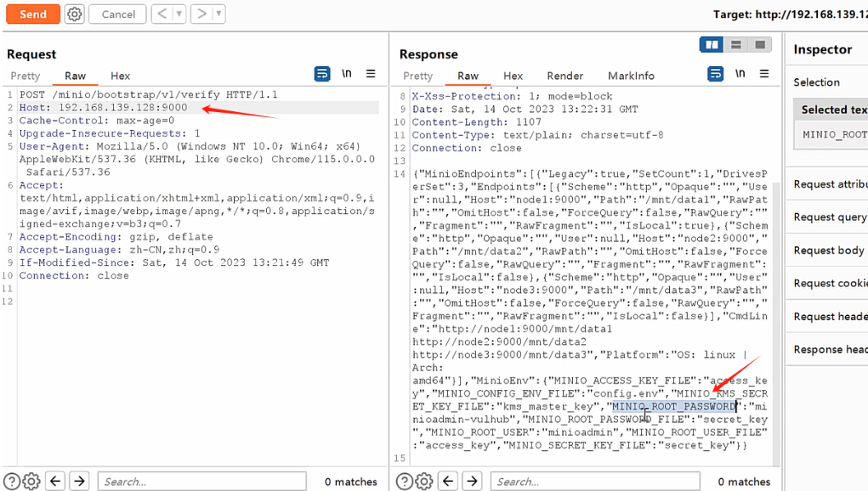
Task: Click the Host header line in request
Action: [103, 107]
